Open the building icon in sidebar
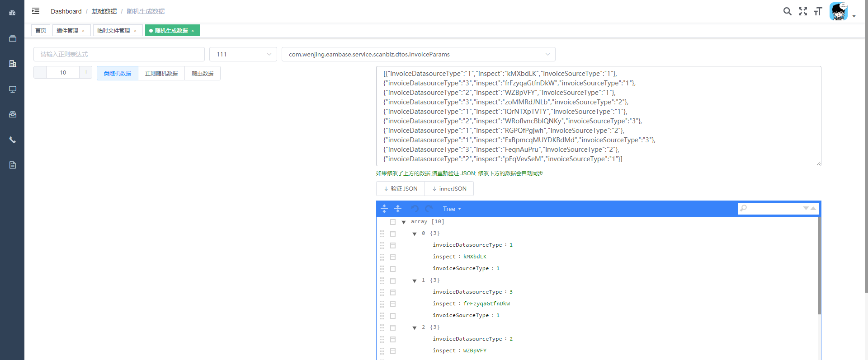 tap(13, 64)
